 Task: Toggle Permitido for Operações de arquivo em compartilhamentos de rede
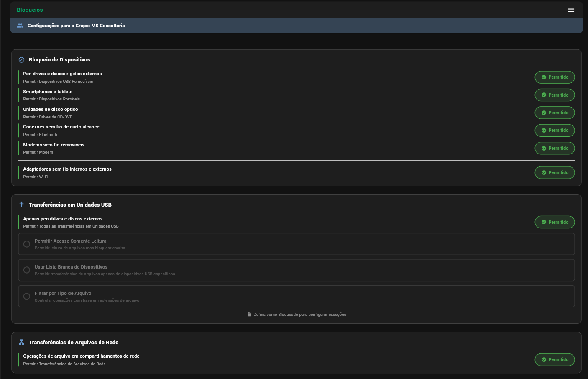tap(555, 360)
